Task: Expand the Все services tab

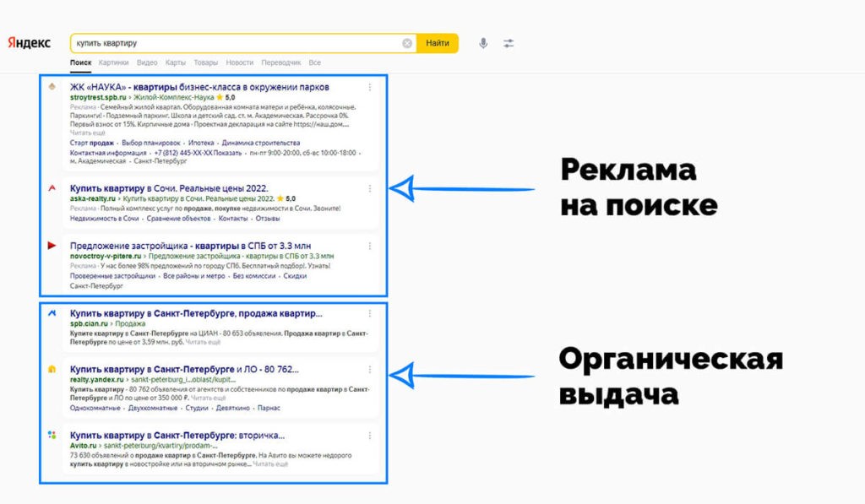Action: point(314,62)
